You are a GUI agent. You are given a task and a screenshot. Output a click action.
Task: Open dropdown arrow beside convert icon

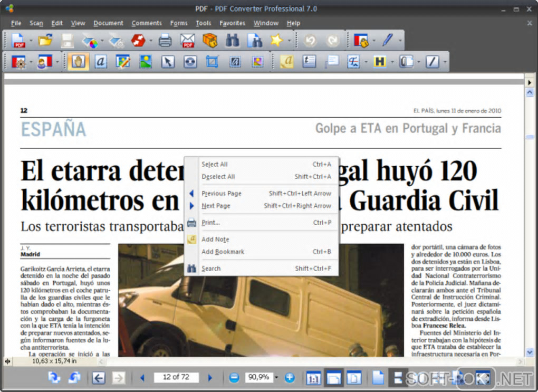(151, 41)
